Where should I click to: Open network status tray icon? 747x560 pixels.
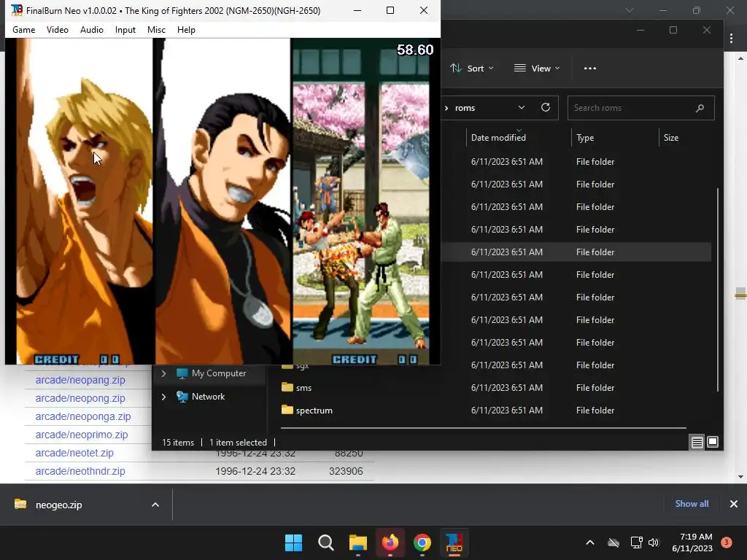coord(636,542)
